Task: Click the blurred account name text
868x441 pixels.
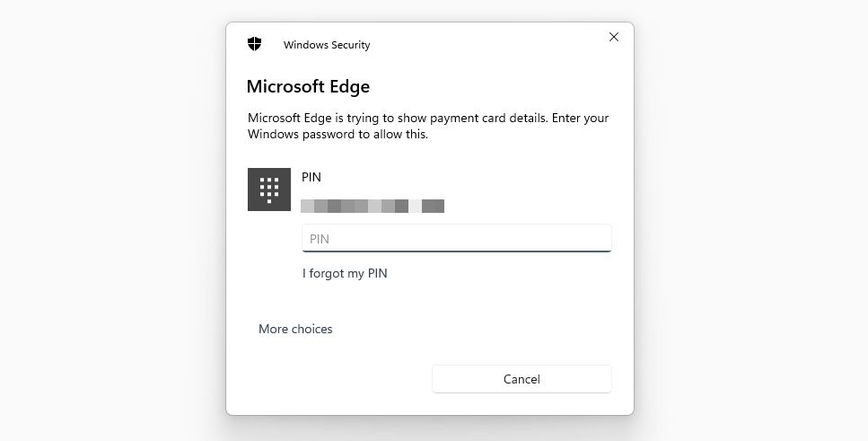Action: coord(373,207)
